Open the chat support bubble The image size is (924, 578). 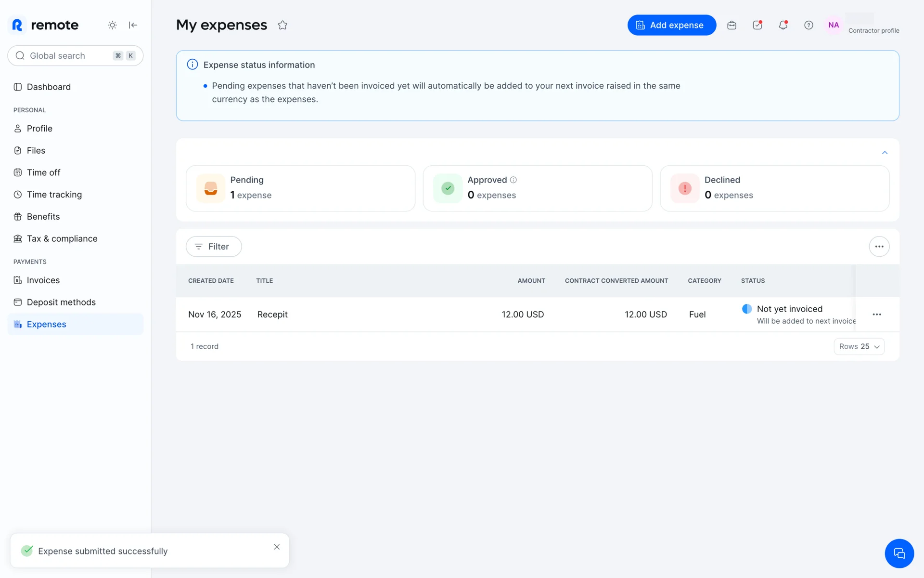coord(898,553)
